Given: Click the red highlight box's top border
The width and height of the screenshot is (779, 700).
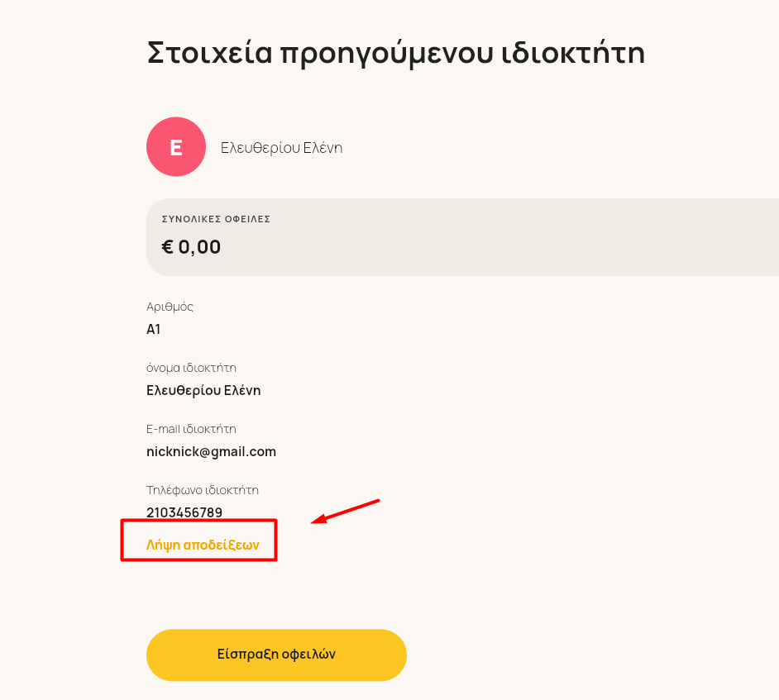Looking at the screenshot, I should coord(198,521).
